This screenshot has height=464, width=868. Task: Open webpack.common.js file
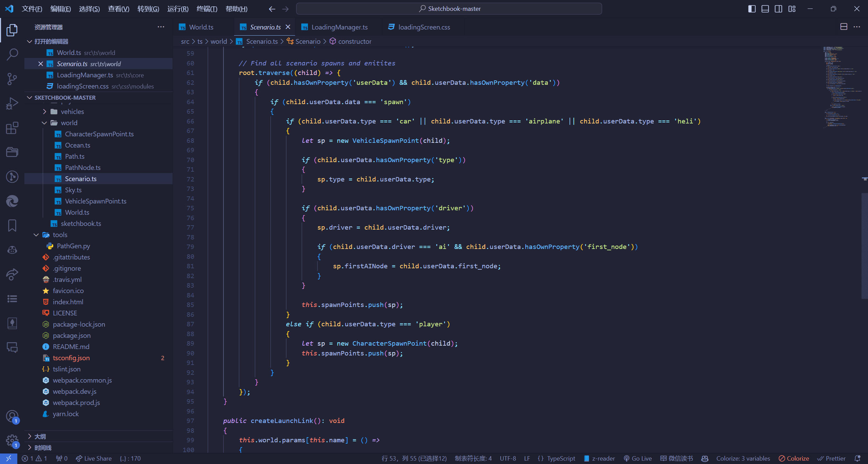coord(98,380)
